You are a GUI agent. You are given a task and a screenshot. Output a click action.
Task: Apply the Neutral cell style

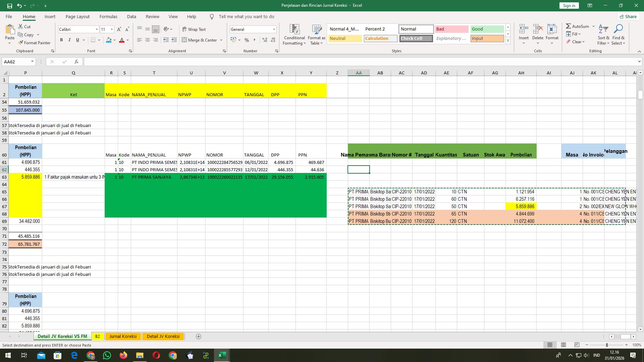click(344, 38)
